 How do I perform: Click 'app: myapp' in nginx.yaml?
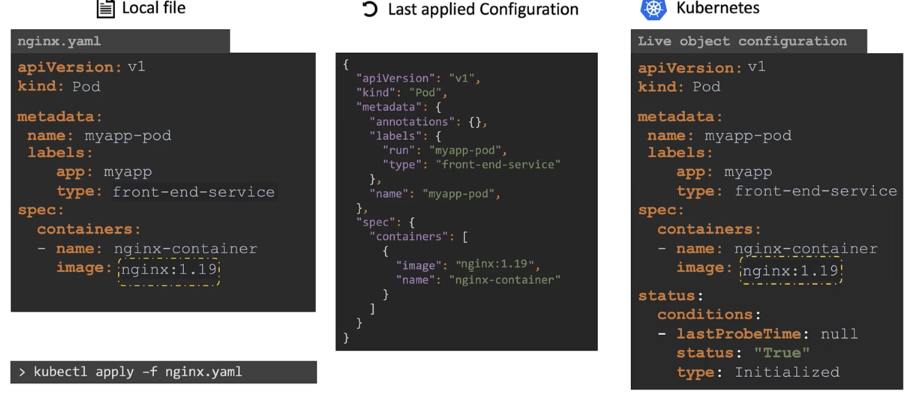coord(104,172)
